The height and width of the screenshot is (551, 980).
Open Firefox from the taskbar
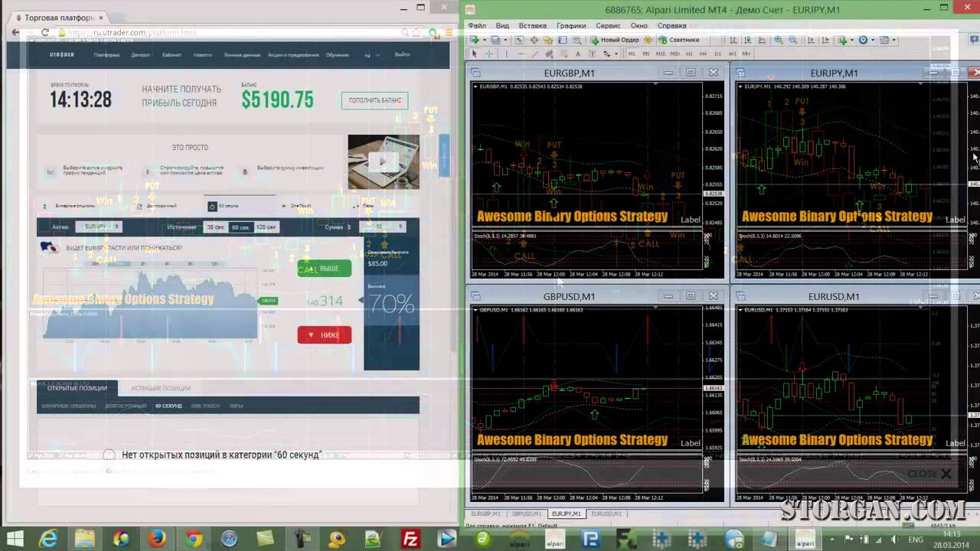[157, 539]
